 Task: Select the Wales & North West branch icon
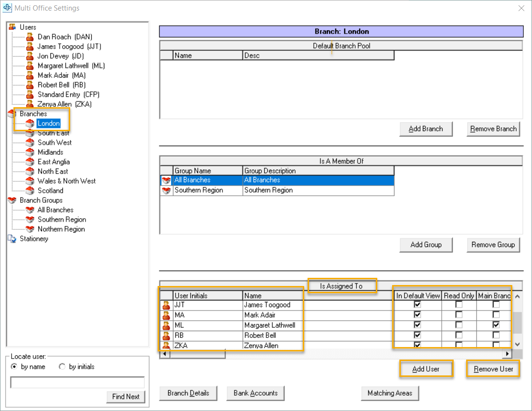(30, 181)
